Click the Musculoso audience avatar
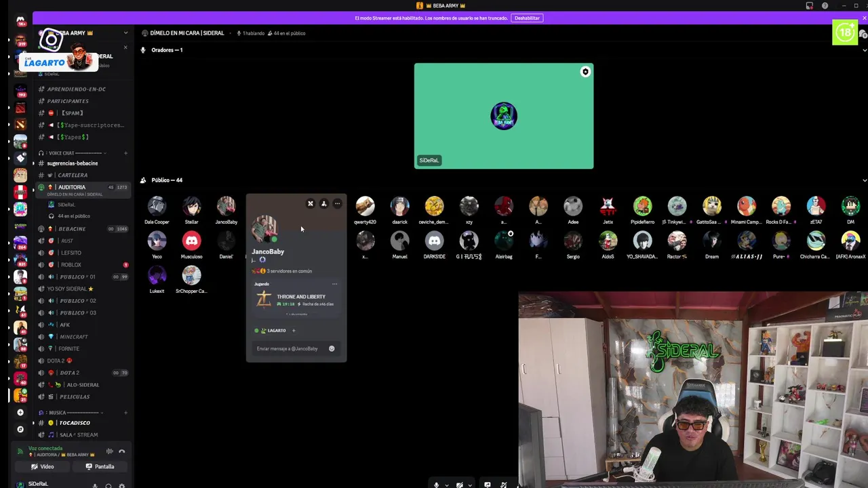Image resolution: width=868 pixels, height=488 pixels. [191, 241]
